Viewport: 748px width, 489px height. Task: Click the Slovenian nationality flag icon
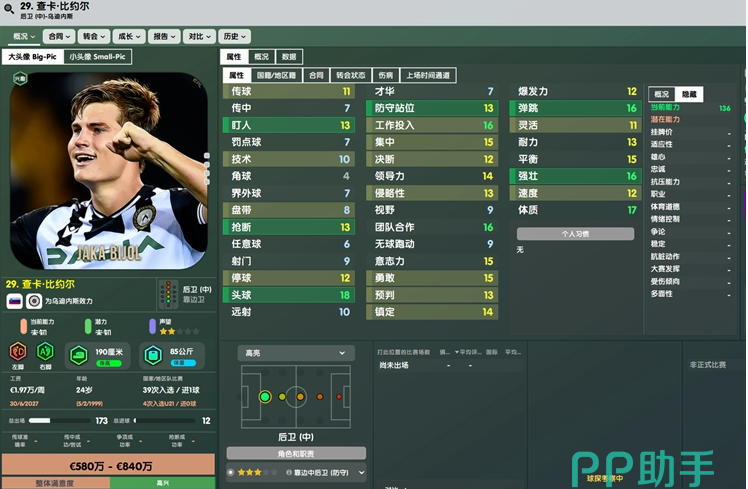15,301
